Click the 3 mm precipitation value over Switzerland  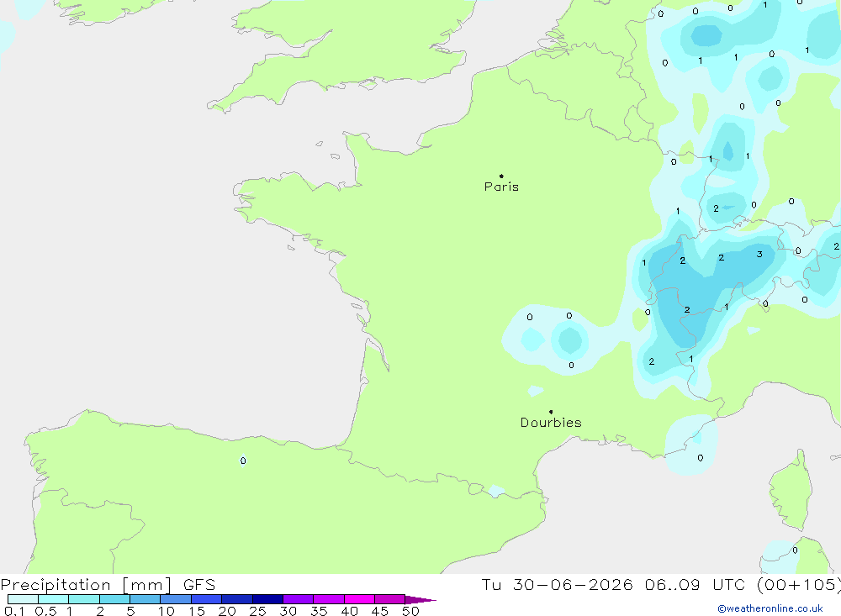pyautogui.click(x=759, y=254)
